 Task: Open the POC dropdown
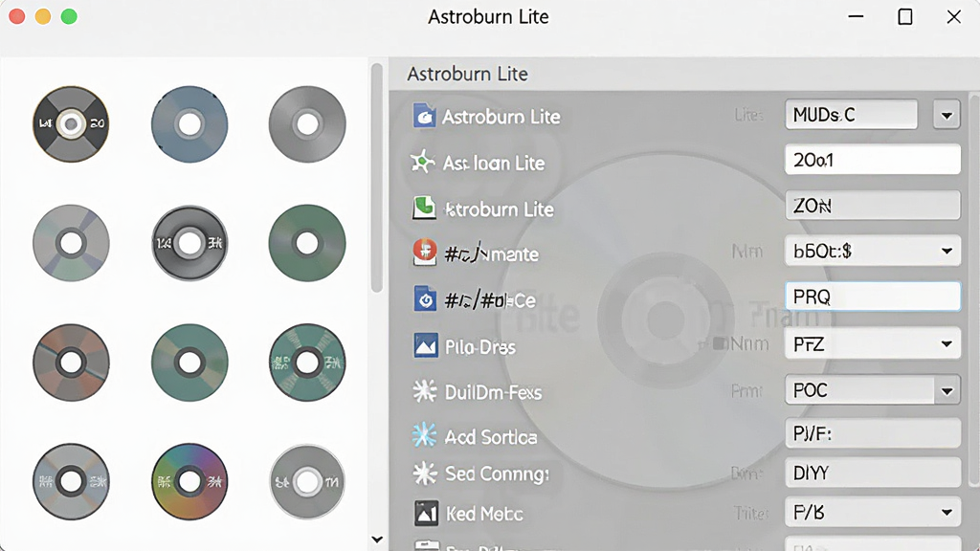click(947, 391)
